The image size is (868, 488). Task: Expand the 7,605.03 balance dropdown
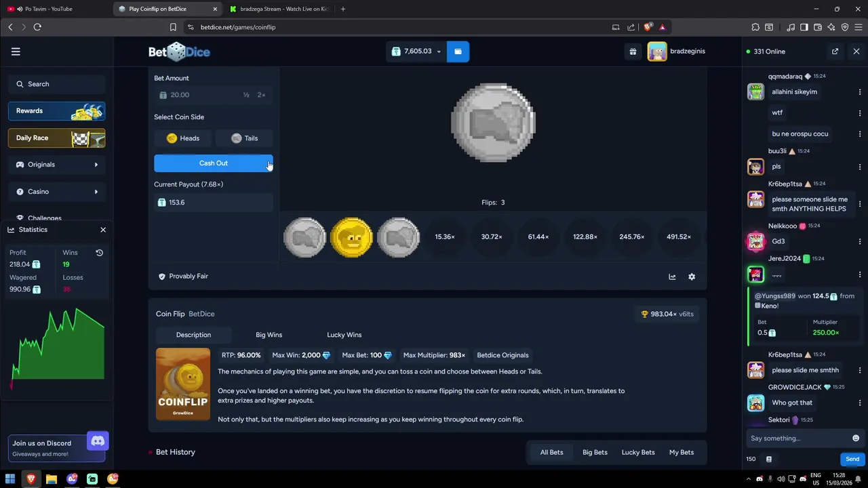tap(416, 52)
